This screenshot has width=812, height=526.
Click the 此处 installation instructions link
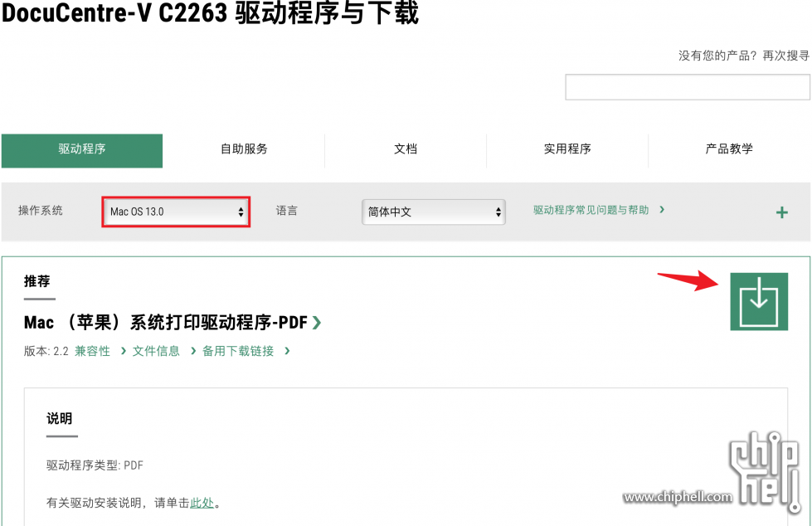coord(202,503)
